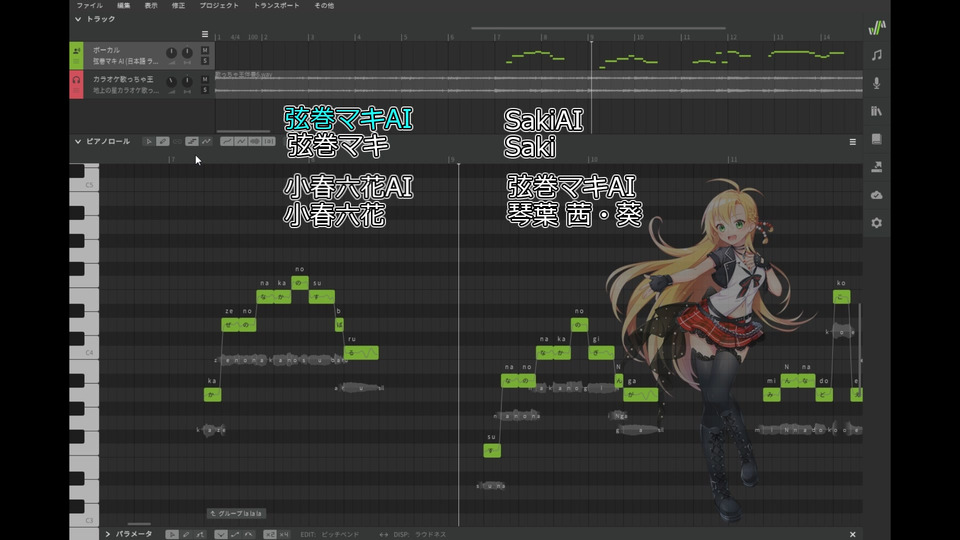Select the parameter panel pencil tool

coord(186,534)
